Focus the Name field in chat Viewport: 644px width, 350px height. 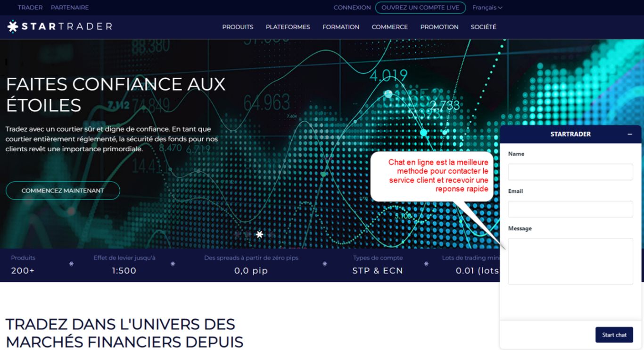570,172
